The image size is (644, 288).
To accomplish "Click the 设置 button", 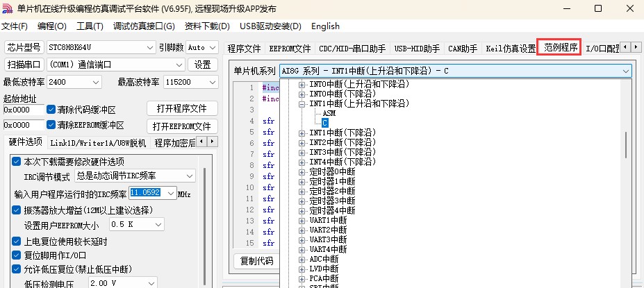I will 202,65.
